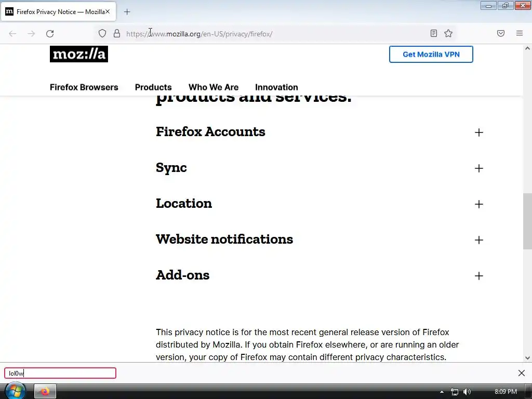
Task: Expand the Sync section plus icon
Action: point(478,168)
